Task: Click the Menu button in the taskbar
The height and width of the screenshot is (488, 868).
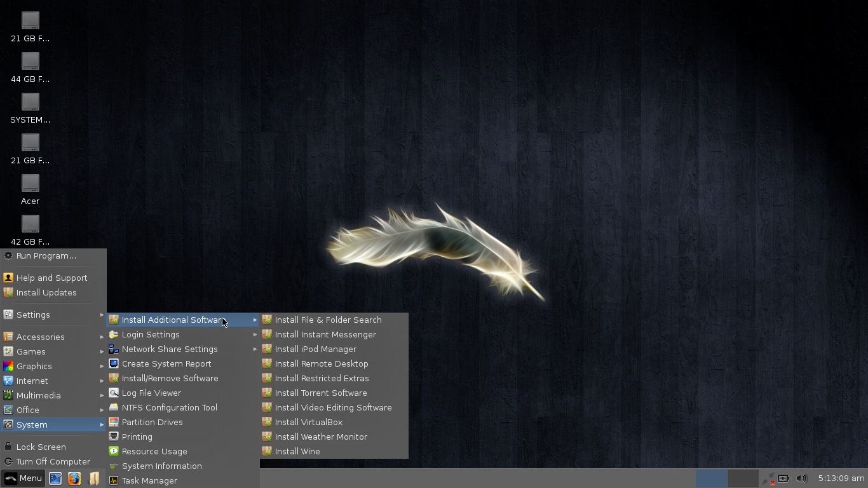Action: [23, 478]
